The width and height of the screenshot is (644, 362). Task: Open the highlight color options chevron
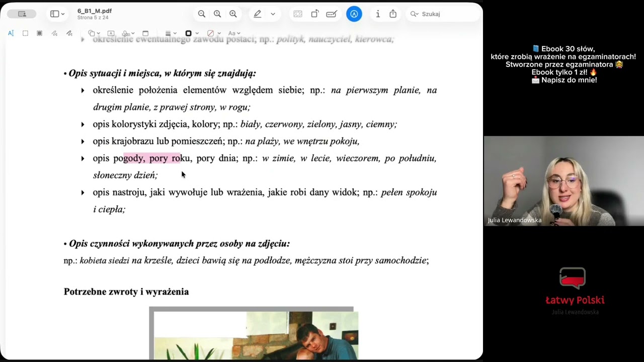tap(273, 14)
